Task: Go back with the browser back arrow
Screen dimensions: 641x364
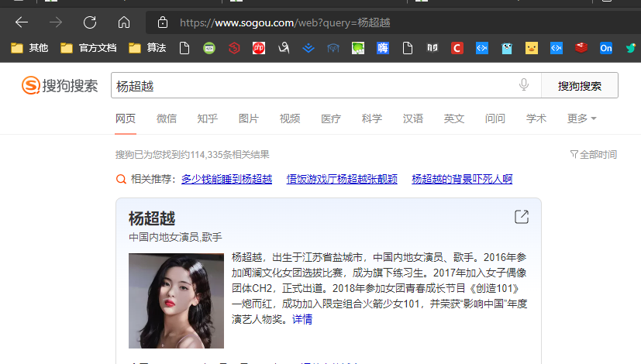Action: (22, 22)
